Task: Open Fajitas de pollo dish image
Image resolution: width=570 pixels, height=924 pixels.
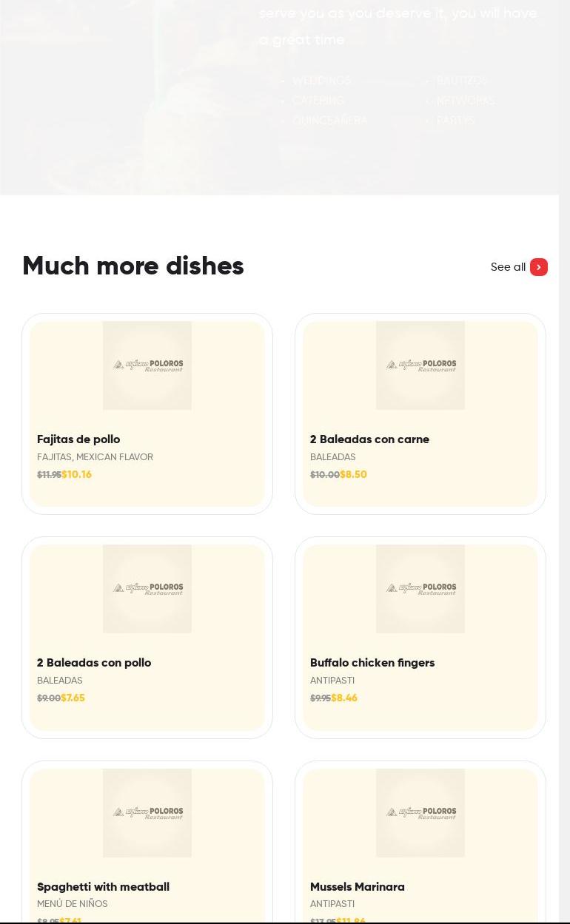Action: click(147, 365)
